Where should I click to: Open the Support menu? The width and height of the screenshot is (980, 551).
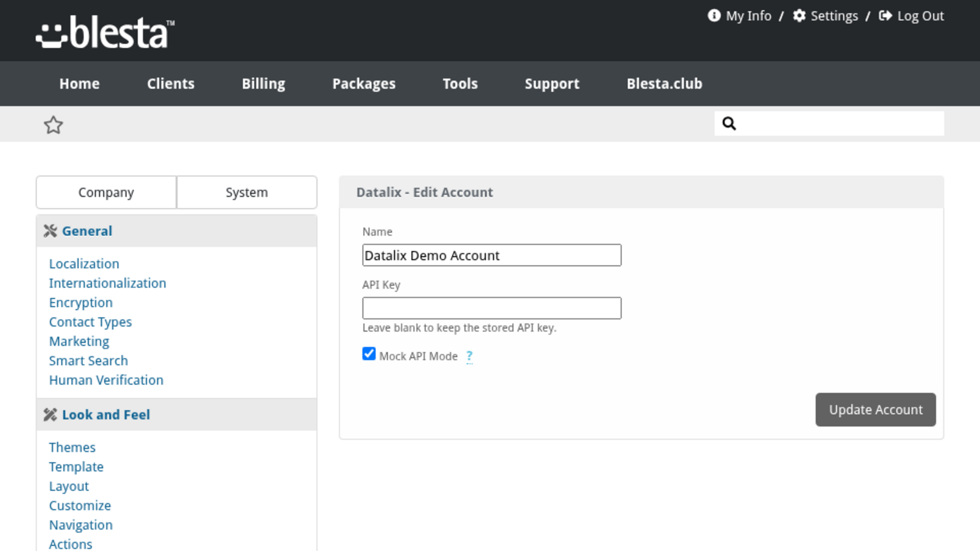point(552,84)
